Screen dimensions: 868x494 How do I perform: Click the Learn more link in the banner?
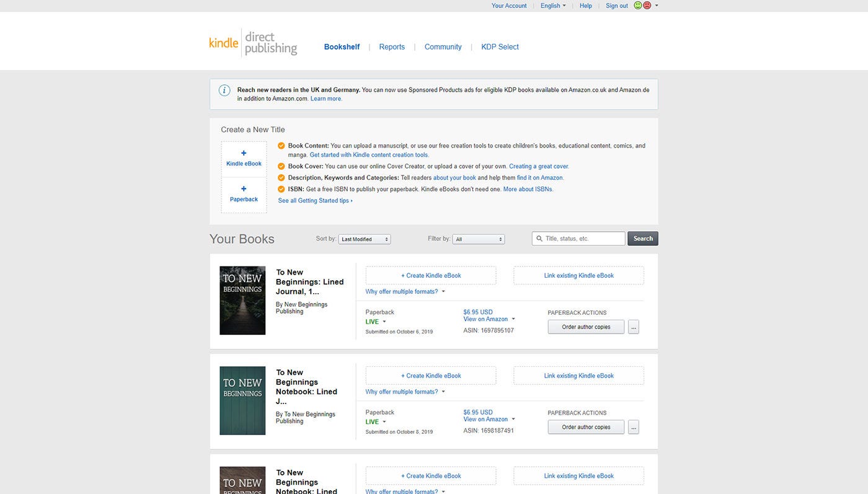click(326, 99)
